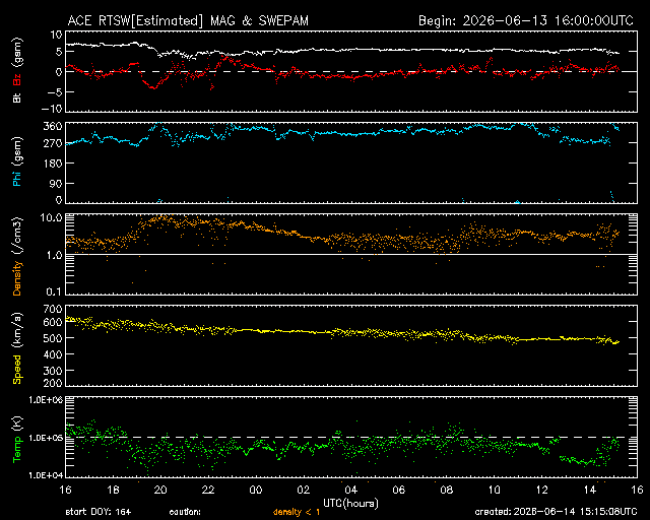The image size is (650, 520).
Task: Click the '06' hour tick label
Action: coord(399,490)
